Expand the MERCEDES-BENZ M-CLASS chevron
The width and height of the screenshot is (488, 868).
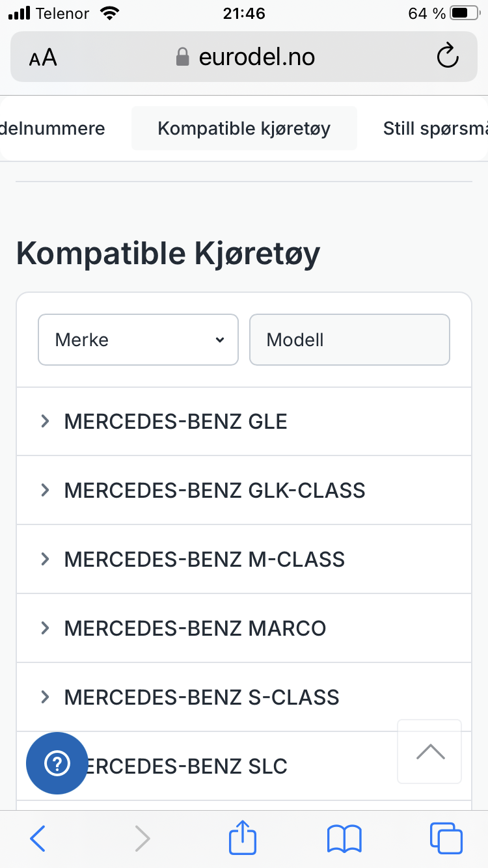[45, 559]
